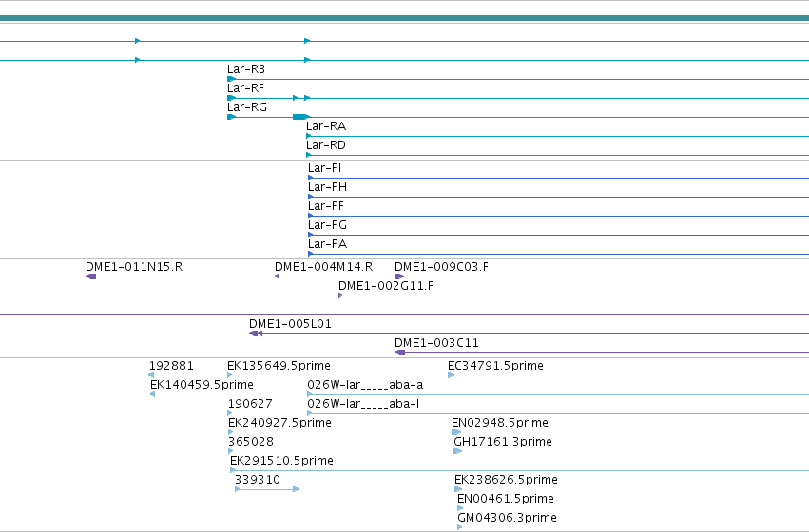Select the 190627 EST label

(x=250, y=404)
